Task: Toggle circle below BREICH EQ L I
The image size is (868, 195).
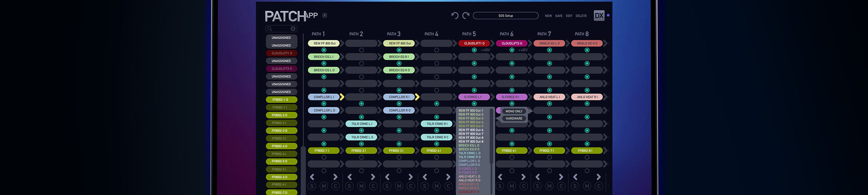Action: coord(324,64)
